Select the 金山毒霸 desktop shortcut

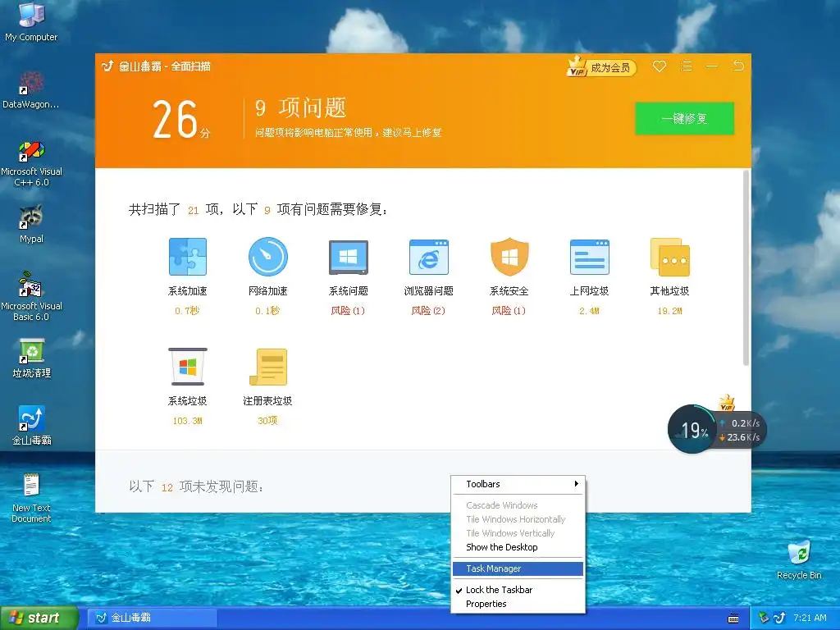point(31,426)
